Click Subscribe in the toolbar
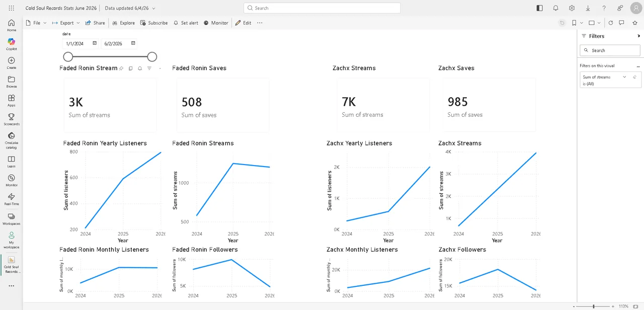The width and height of the screenshot is (644, 310). 154,23
